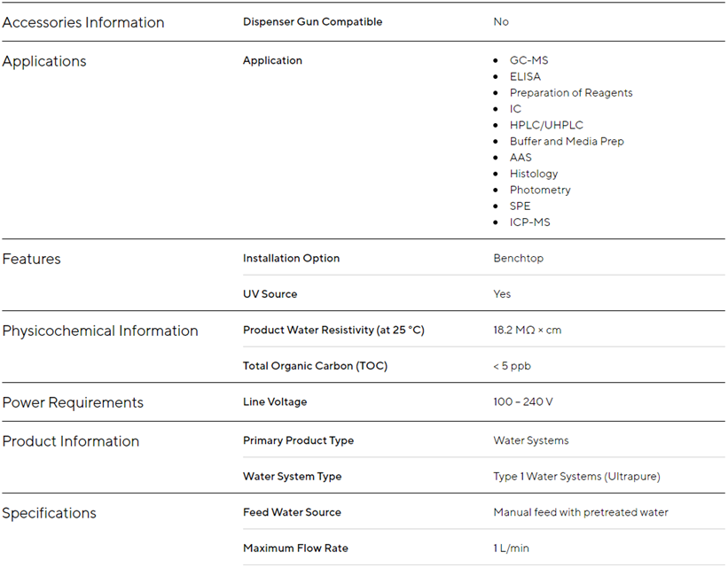The width and height of the screenshot is (728, 568).
Task: Click the Total Organic Carbon (TOC) label
Action: [x=315, y=366]
